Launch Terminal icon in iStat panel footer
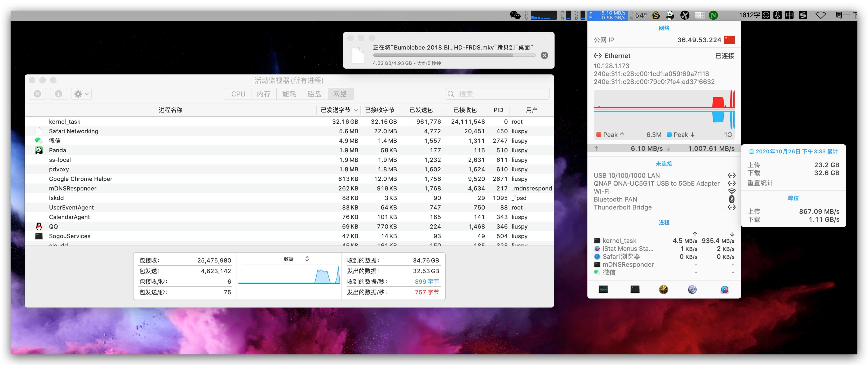 tap(635, 289)
